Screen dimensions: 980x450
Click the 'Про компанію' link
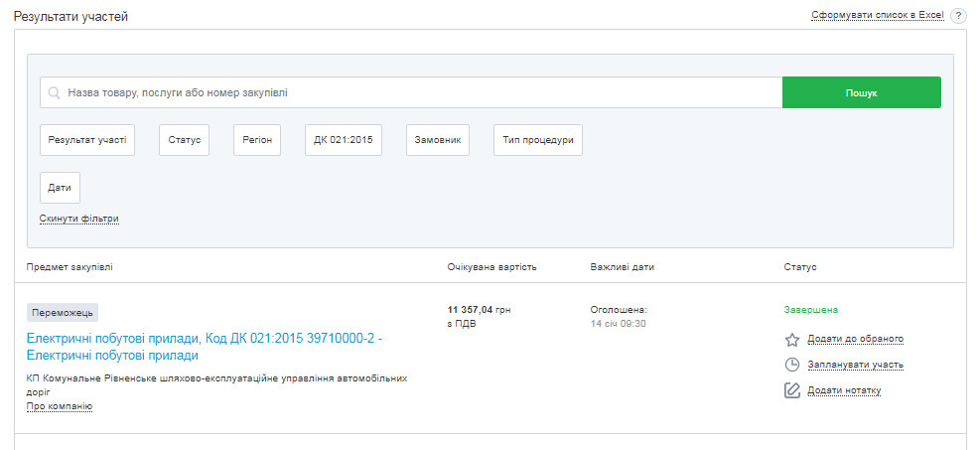[60, 406]
